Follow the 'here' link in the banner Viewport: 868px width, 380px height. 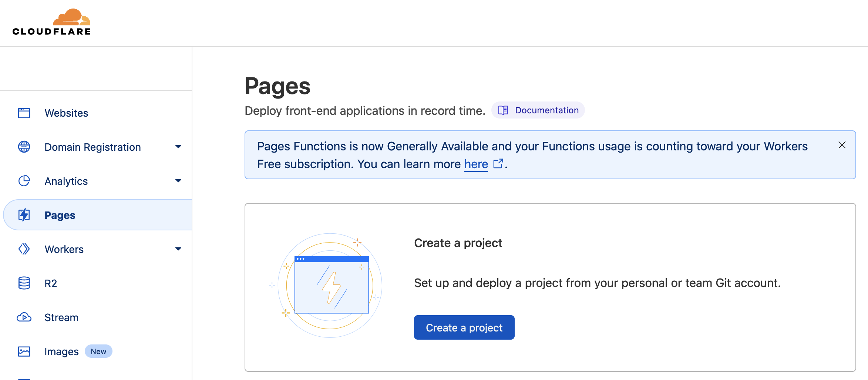tap(476, 164)
